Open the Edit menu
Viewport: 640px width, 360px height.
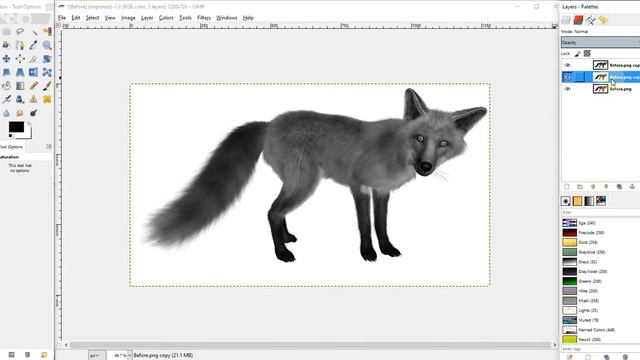76,18
